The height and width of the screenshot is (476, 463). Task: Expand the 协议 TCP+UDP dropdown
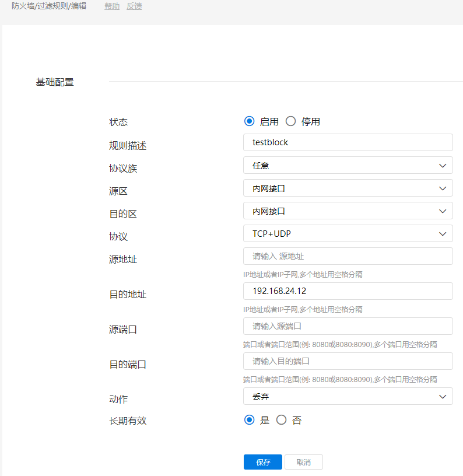click(x=348, y=233)
